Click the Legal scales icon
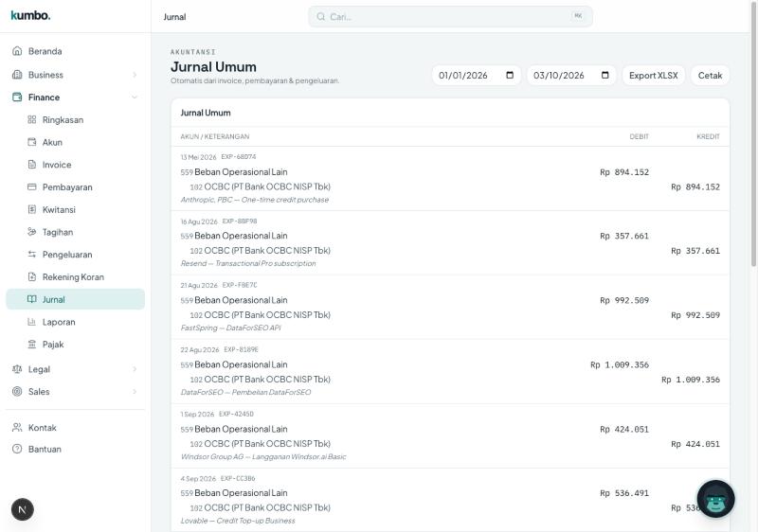This screenshot has width=758, height=532. pos(17,369)
